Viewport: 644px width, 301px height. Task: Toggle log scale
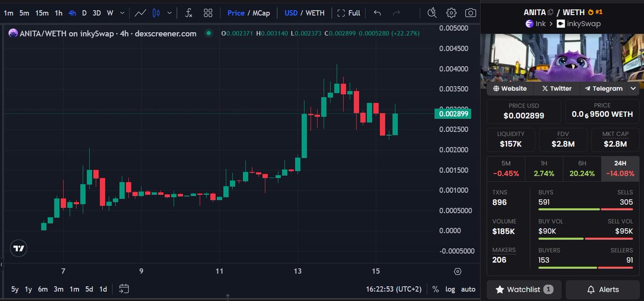[x=450, y=289]
